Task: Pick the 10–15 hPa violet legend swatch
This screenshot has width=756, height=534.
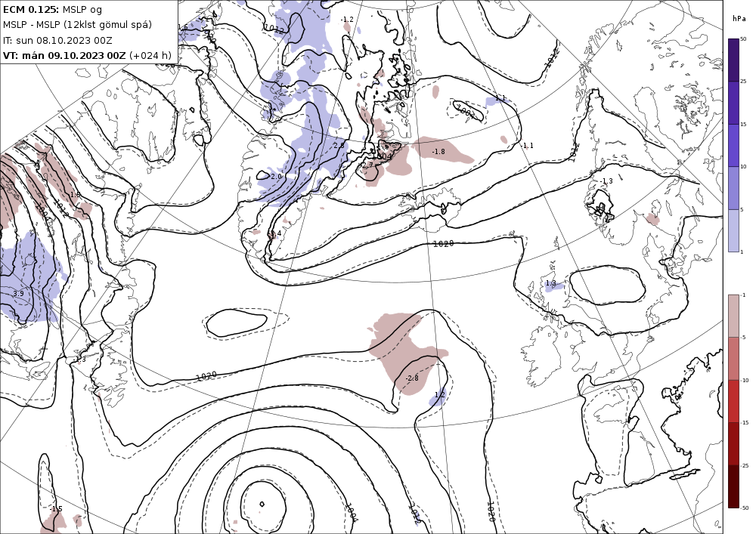Action: (x=733, y=146)
